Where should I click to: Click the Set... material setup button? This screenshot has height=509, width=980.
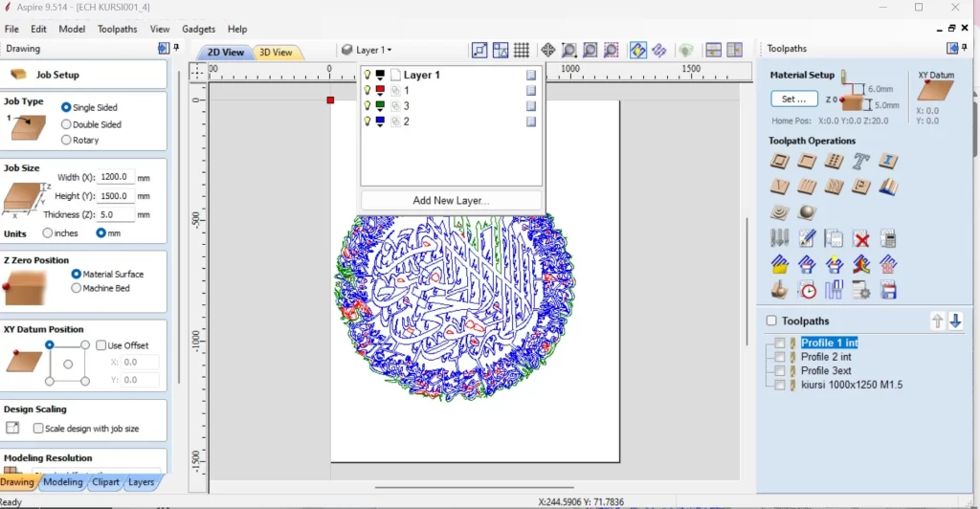click(793, 99)
